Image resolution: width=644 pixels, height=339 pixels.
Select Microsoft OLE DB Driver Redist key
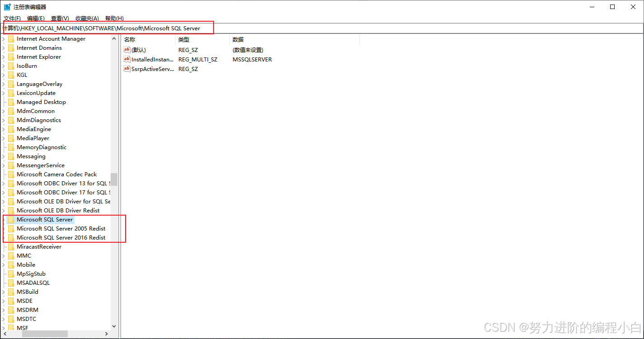(58, 211)
